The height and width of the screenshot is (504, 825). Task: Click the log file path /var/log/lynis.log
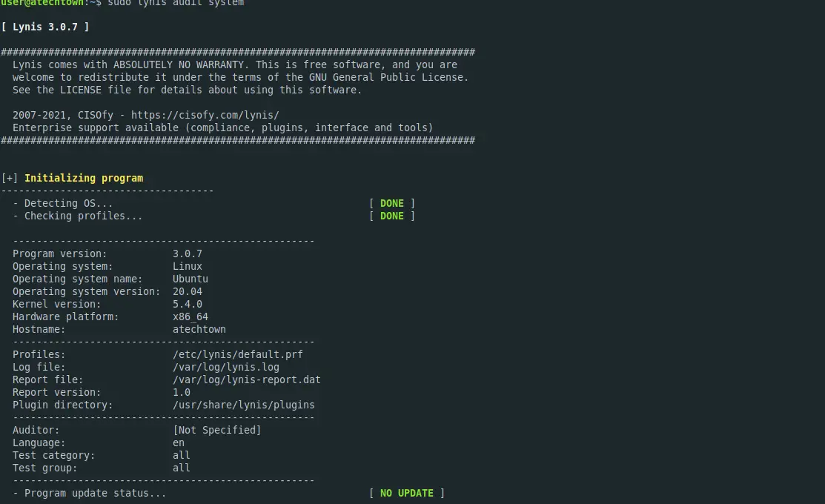pyautogui.click(x=226, y=367)
